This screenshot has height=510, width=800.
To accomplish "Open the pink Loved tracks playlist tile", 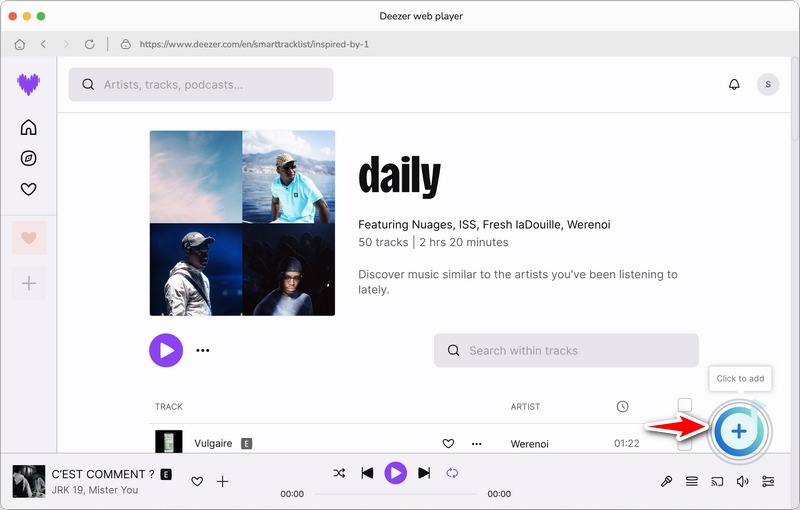I will click(x=29, y=238).
